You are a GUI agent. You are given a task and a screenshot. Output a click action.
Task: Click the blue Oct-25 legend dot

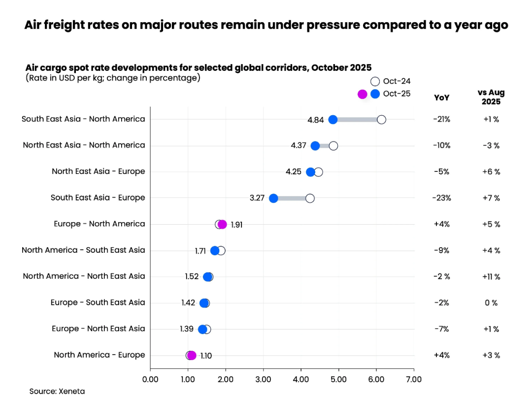click(x=375, y=94)
